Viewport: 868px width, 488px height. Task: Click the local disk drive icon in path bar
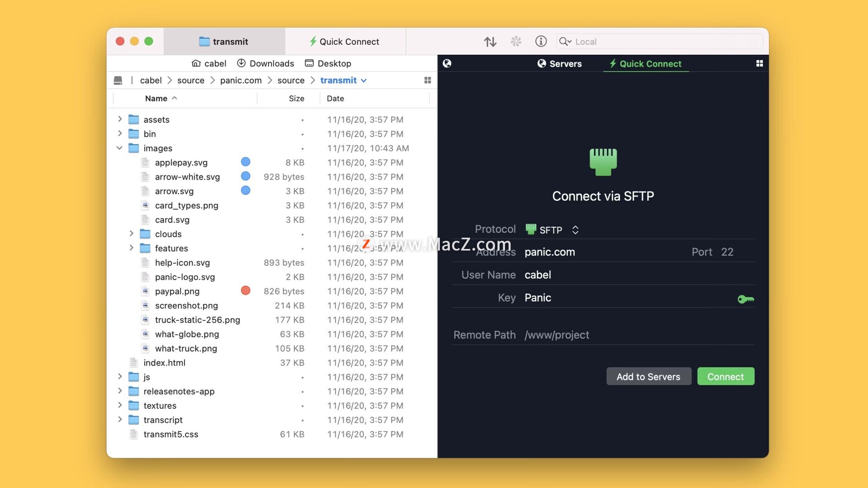click(x=118, y=80)
